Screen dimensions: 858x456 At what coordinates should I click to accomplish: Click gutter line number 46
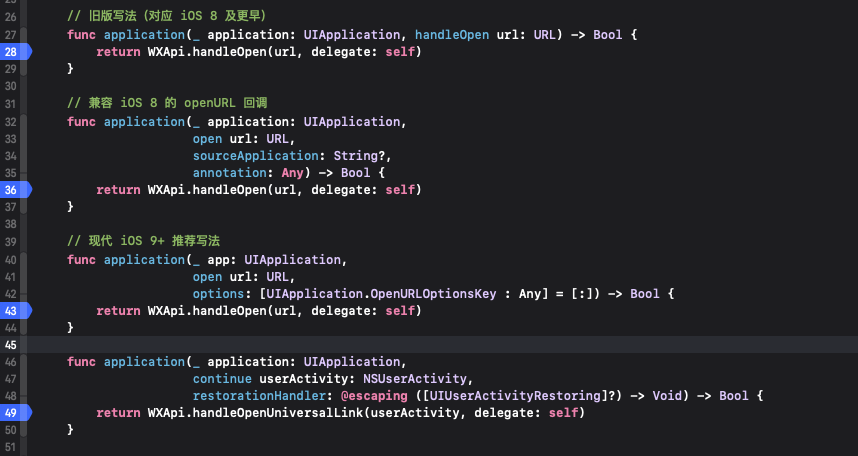(10, 362)
